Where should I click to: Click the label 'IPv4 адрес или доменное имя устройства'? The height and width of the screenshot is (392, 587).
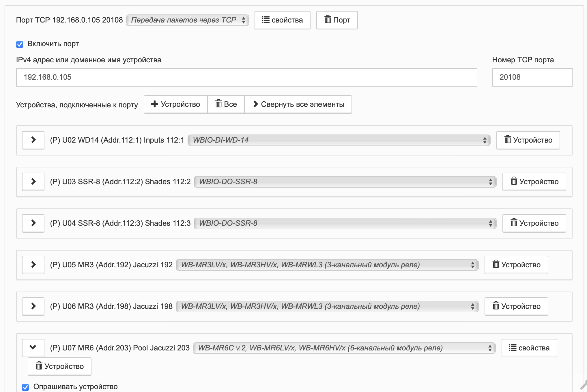[x=89, y=60]
